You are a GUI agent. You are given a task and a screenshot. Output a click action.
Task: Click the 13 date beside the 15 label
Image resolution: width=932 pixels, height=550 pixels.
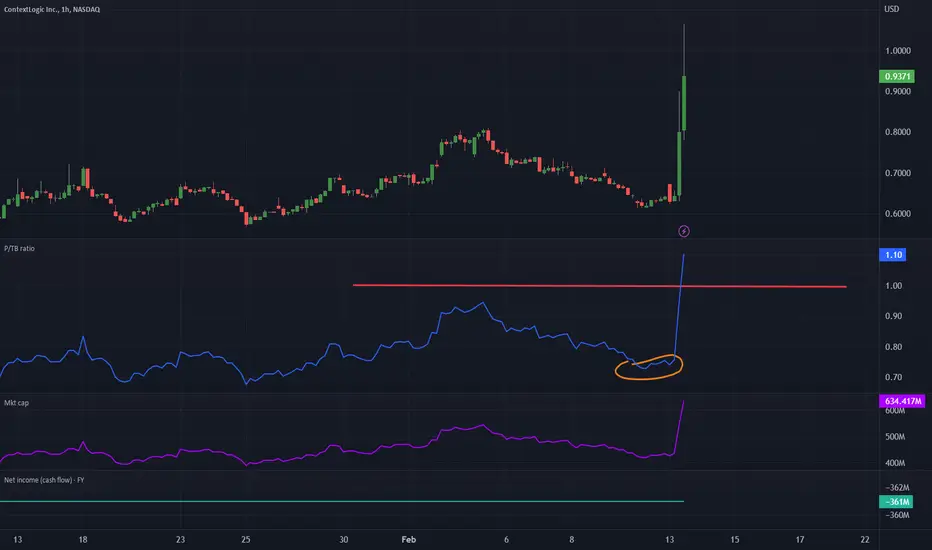tap(669, 540)
